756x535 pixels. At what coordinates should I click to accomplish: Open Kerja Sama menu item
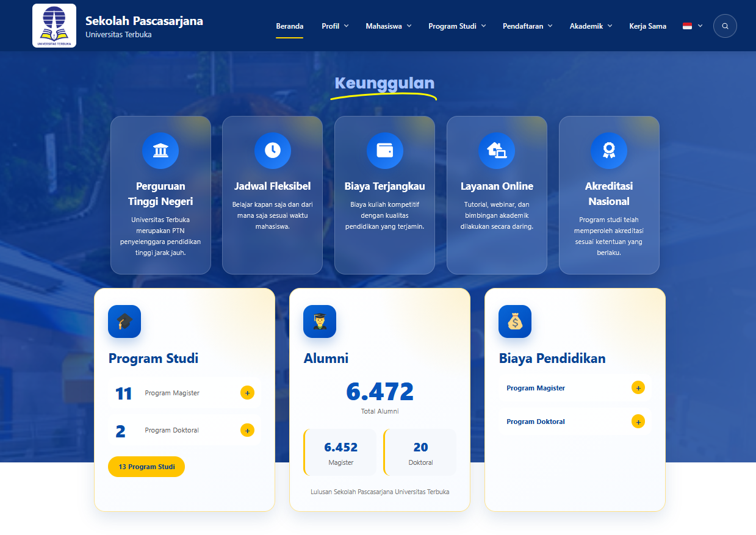tap(647, 26)
